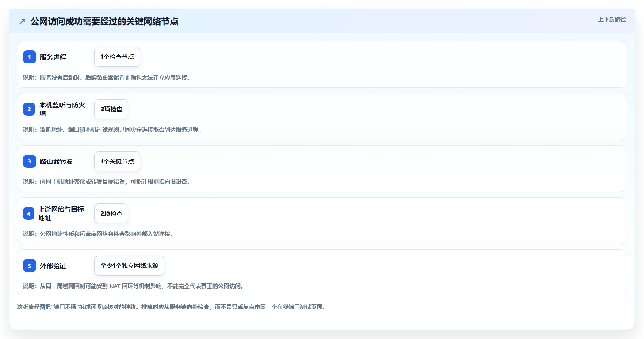Click the description mentioning "NAT 回环"
644x339 pixels.
[134, 286]
